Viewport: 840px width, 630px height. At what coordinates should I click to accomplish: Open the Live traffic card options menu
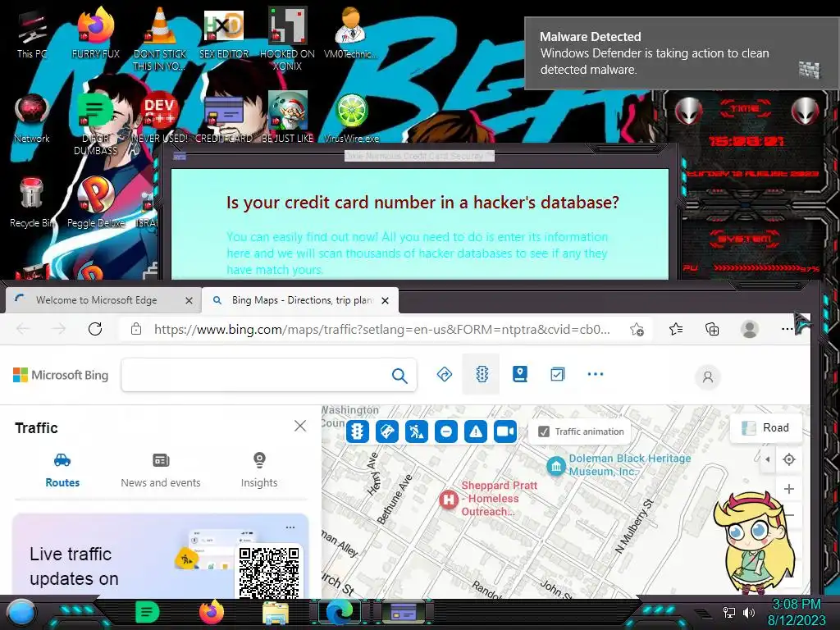point(290,527)
